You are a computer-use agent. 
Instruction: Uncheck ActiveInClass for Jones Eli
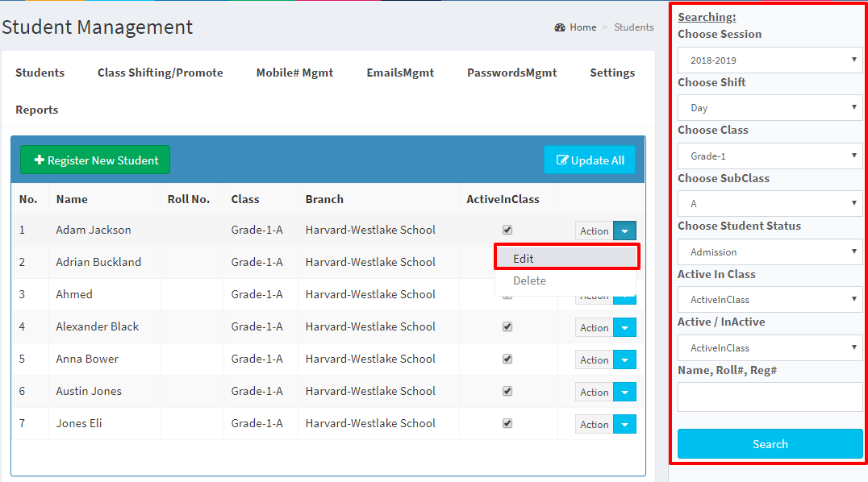507,423
